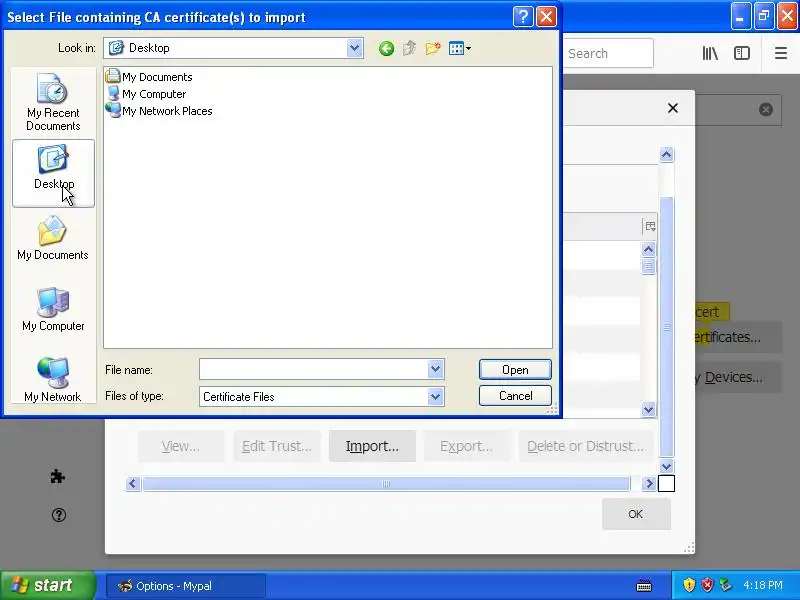The width and height of the screenshot is (800, 600).
Task: Open My Network in places bar
Action: click(x=53, y=380)
